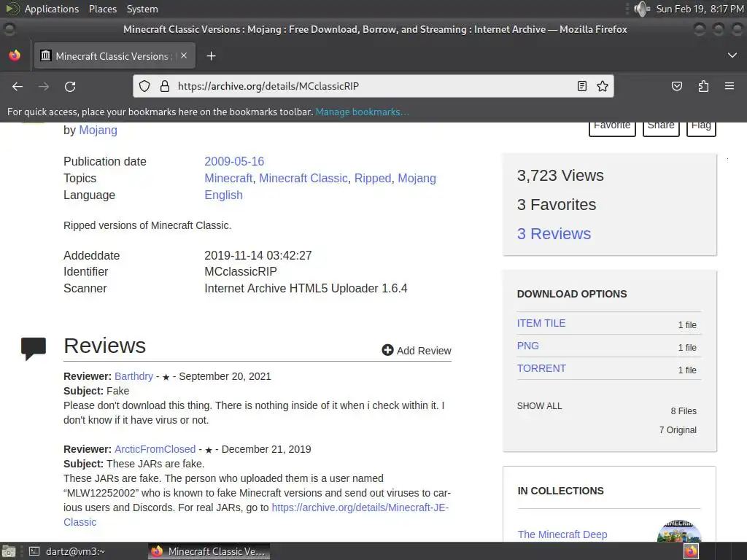Viewport: 747px width, 560px height.
Task: Click SHOW ALL files
Action: [x=539, y=405]
